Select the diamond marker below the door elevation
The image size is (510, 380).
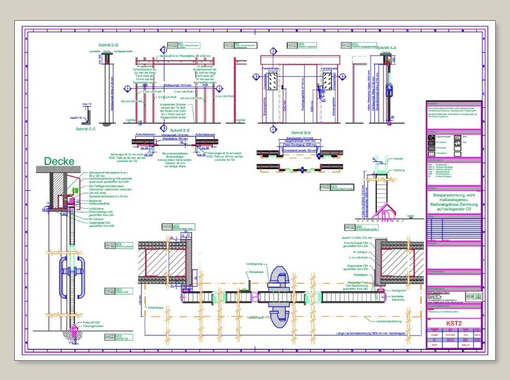pyautogui.click(x=273, y=129)
